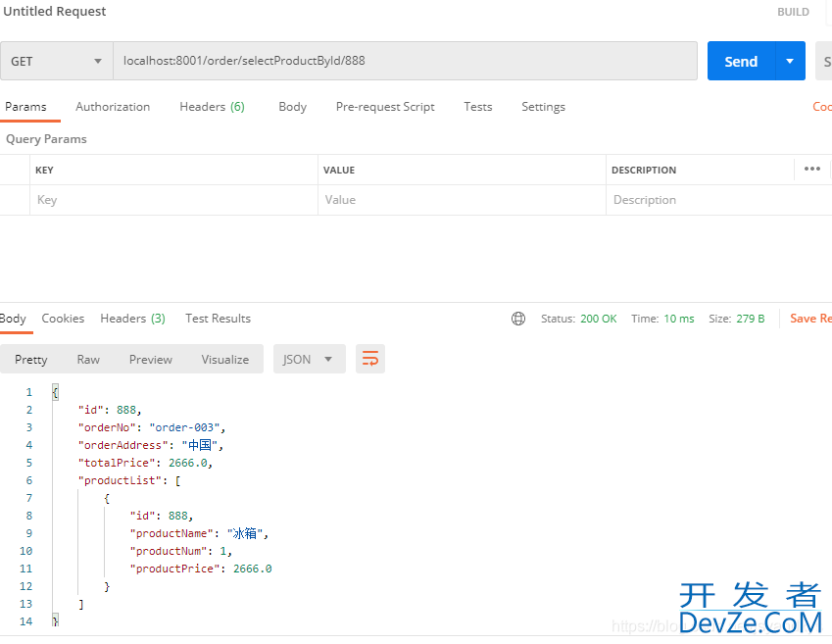Click the "order-003" value
The width and height of the screenshot is (832, 644).
coord(184,428)
